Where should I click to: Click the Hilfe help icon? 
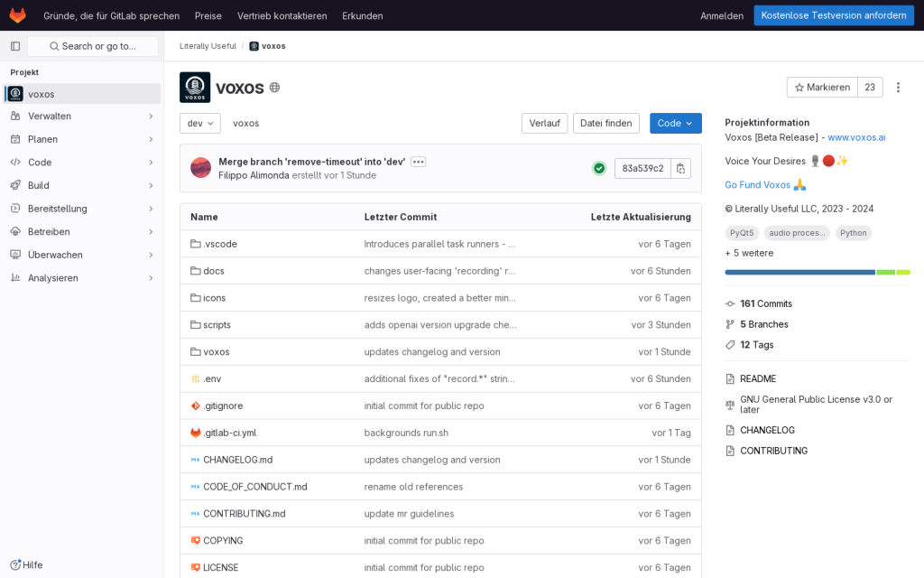(15, 564)
